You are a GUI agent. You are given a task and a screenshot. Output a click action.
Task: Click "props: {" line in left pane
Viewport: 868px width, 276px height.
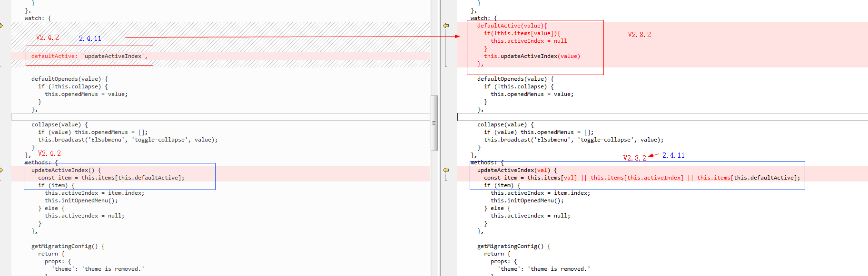tap(58, 261)
